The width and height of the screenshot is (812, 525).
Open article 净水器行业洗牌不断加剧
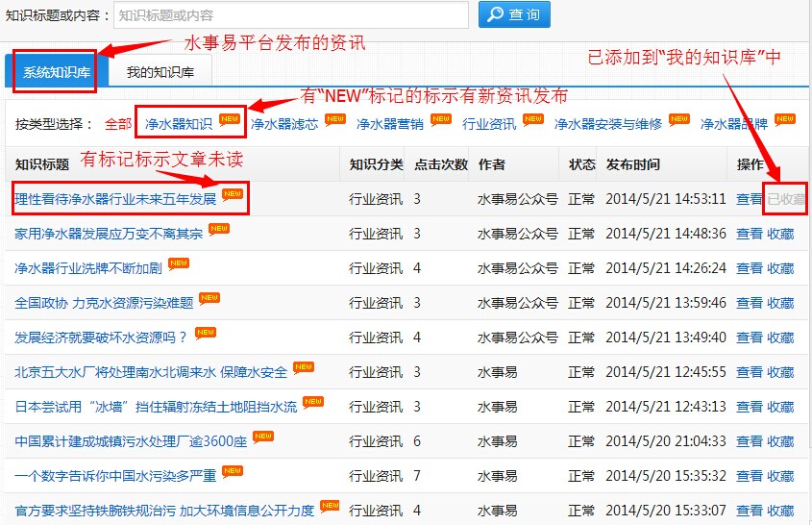88,268
